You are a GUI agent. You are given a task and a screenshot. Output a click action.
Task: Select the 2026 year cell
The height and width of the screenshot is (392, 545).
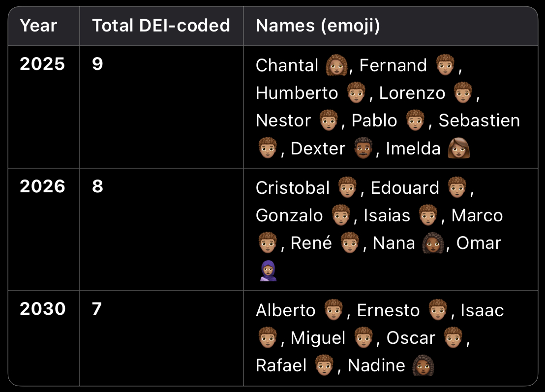point(42,186)
